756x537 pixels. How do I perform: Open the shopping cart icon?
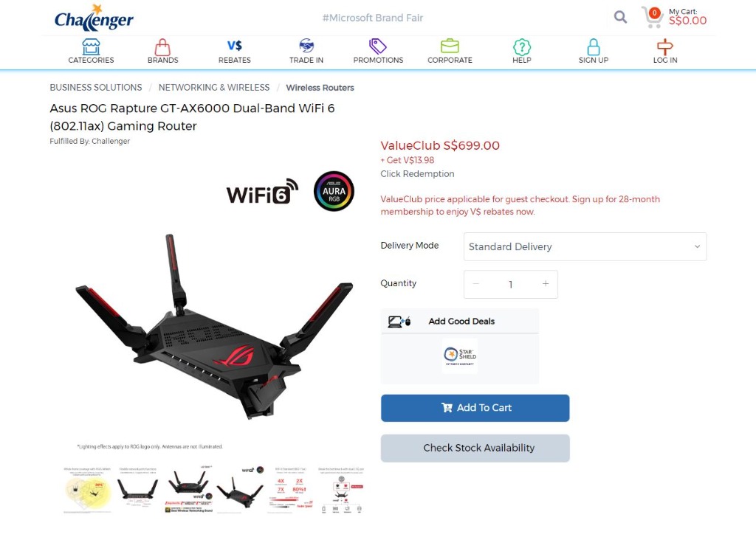(x=652, y=18)
